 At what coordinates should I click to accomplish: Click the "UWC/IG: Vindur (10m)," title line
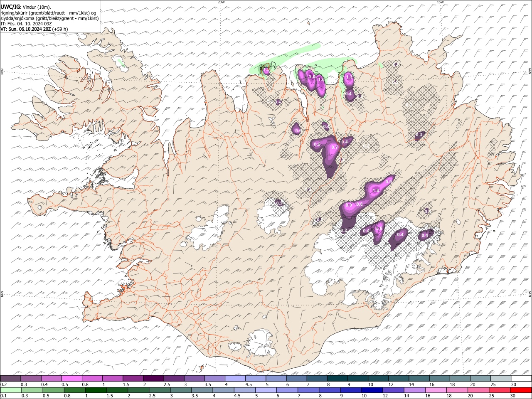tap(25, 6)
